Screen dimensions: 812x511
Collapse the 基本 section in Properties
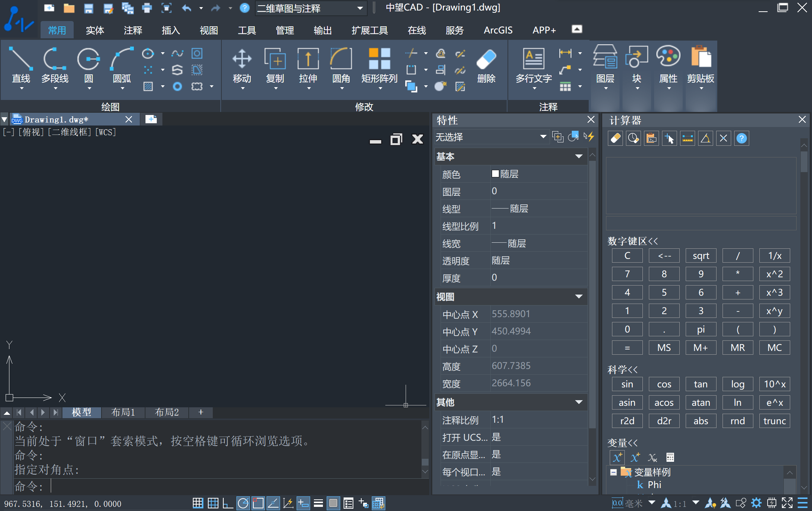click(579, 156)
